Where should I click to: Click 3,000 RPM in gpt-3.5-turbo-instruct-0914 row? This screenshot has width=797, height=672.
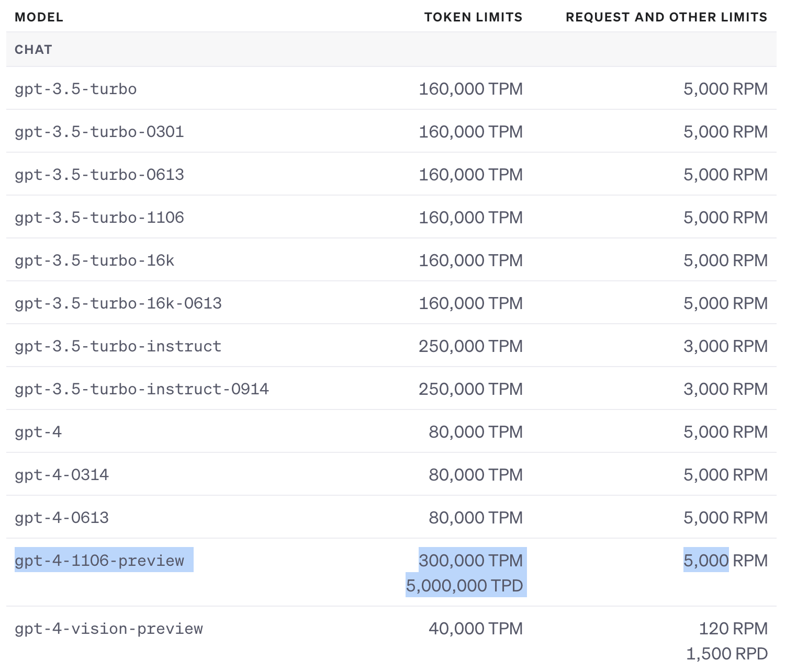coord(726,389)
